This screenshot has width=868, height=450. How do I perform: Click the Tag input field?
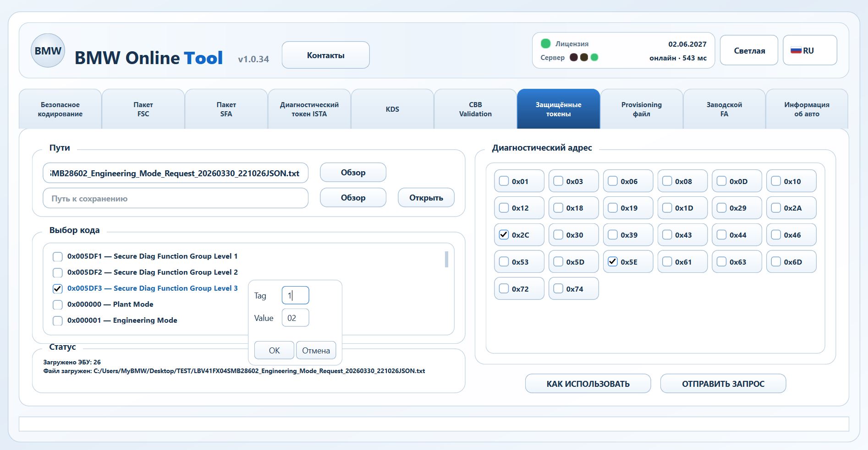coord(295,295)
